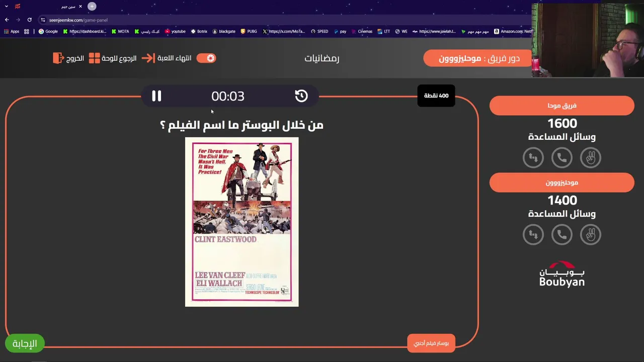Toggle the orange switch in the header
Viewport: 644px width, 362px height.
206,58
